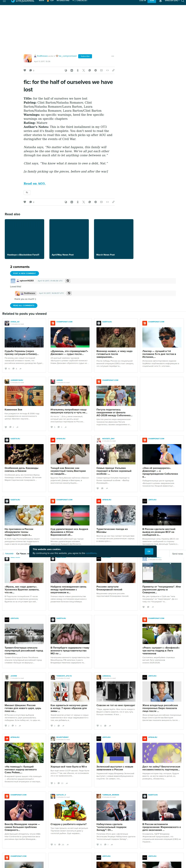The width and height of the screenshot is (186, 868).
Task: Like Семья принца Уильяма card heart
Action: [x=97, y=488]
